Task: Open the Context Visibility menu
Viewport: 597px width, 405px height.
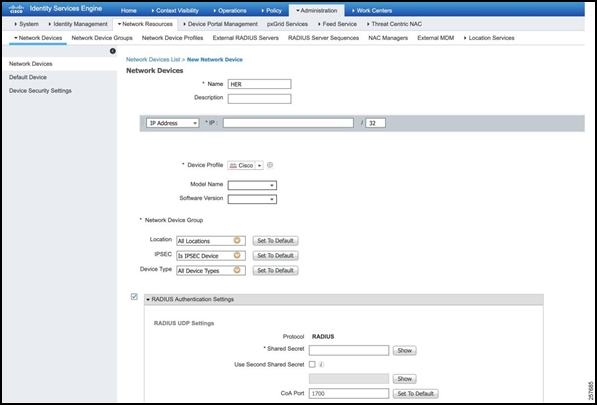Action: [175, 11]
